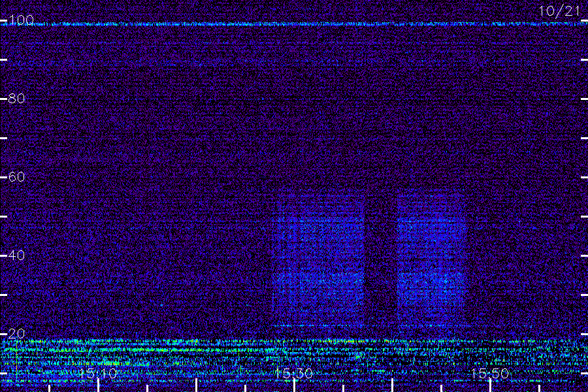Click the 100 frequency axis label
This screenshot has width=588, height=392.
click(x=21, y=20)
